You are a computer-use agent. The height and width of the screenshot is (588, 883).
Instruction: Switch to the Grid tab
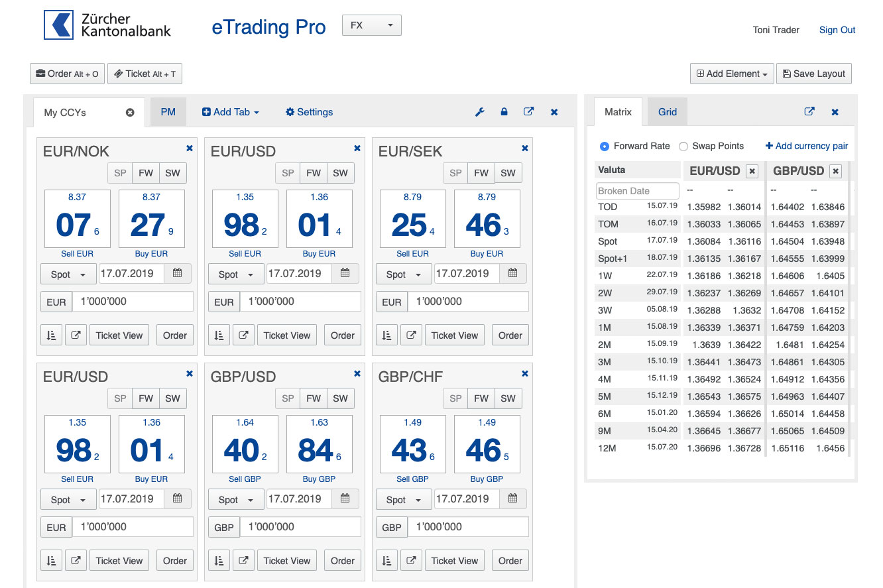pos(667,112)
